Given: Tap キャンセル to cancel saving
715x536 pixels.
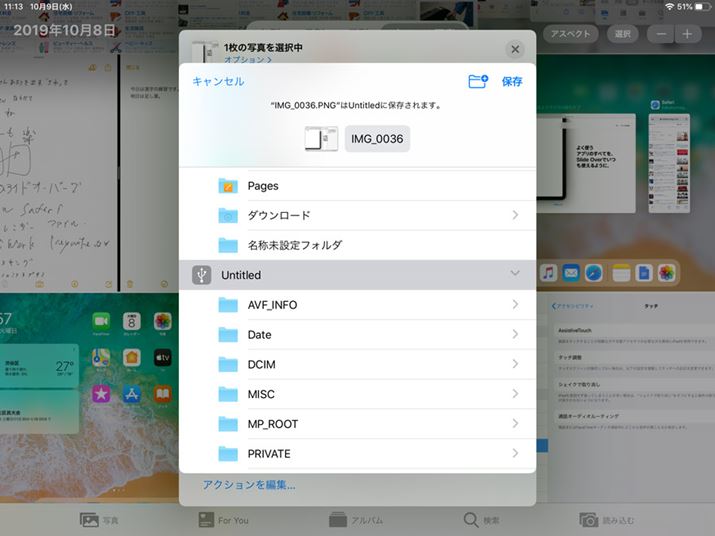Looking at the screenshot, I should pyautogui.click(x=218, y=82).
